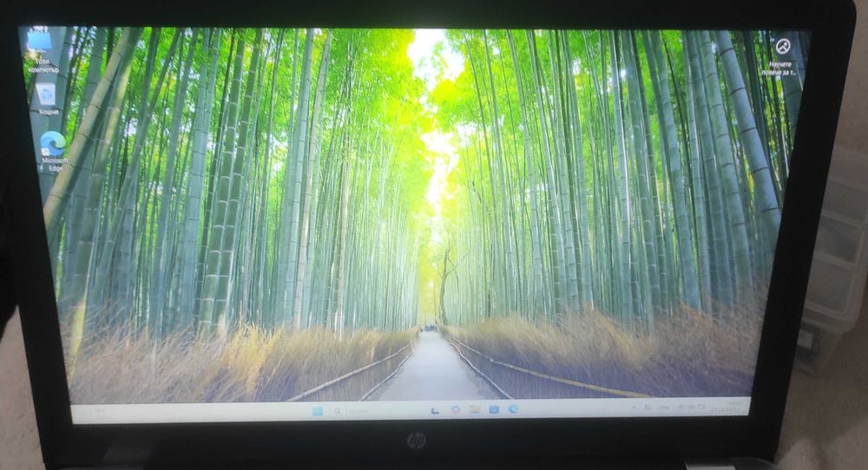Launch Microsoft Edge from the taskbar
The height and width of the screenshot is (470, 868).
(513, 409)
